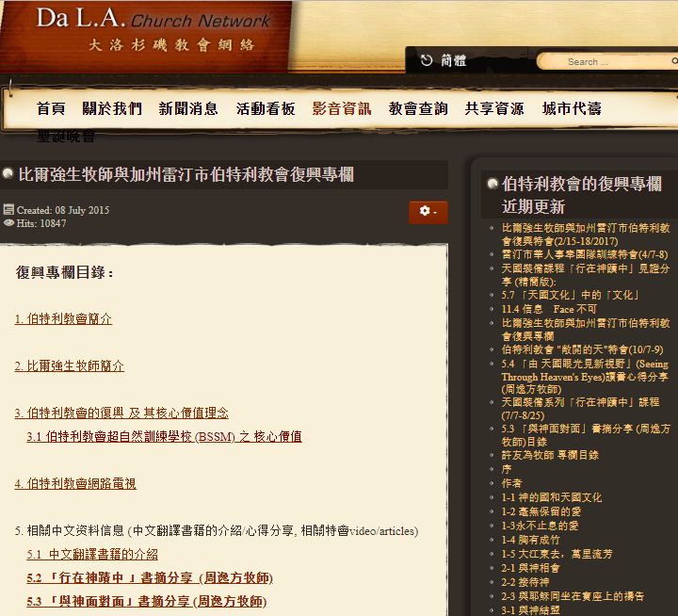
Task: Open the 聖誕晚會 menu item
Action: [x=66, y=137]
